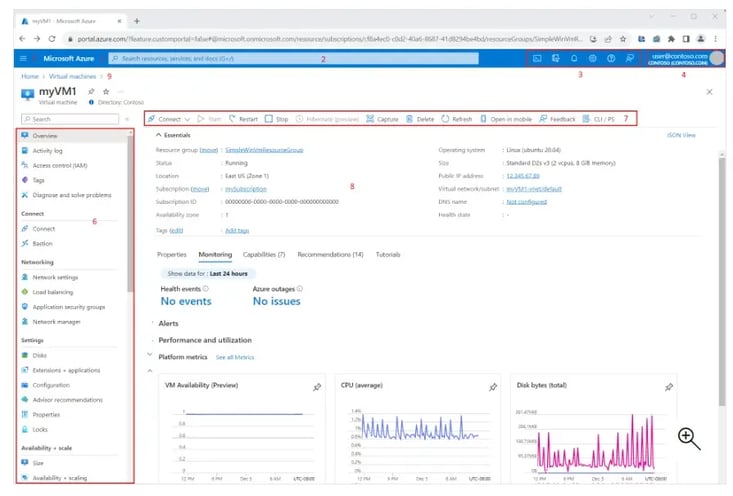Click See all Metrics link

[235, 357]
